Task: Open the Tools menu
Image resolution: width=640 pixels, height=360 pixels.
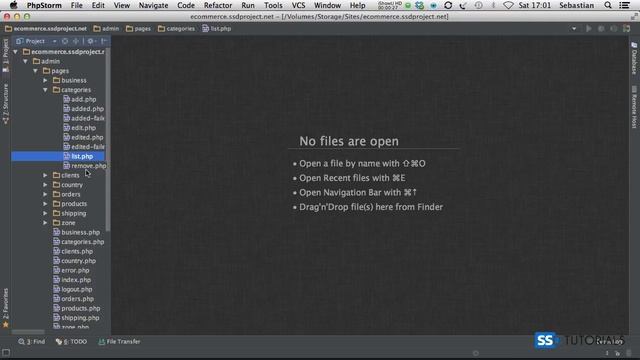Action: click(x=273, y=5)
